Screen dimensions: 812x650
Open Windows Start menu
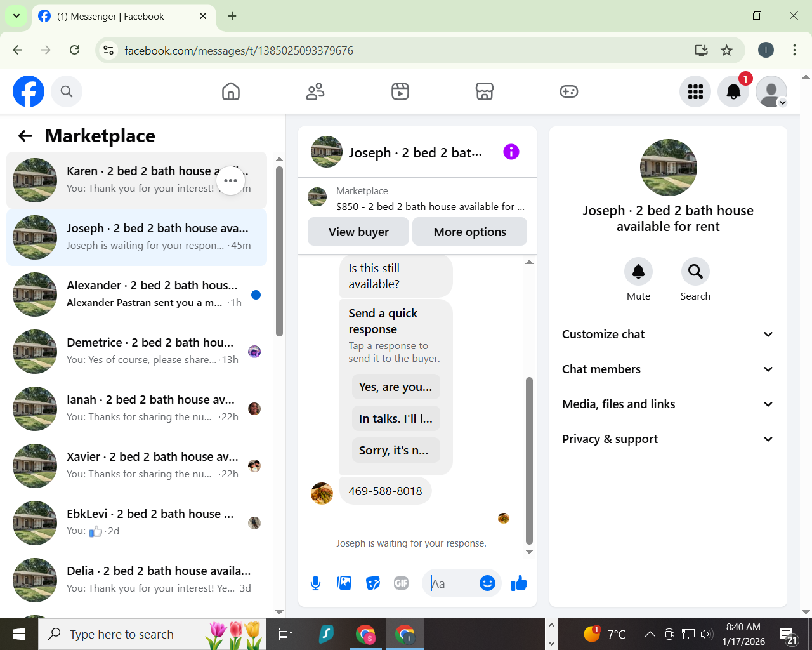[19, 634]
